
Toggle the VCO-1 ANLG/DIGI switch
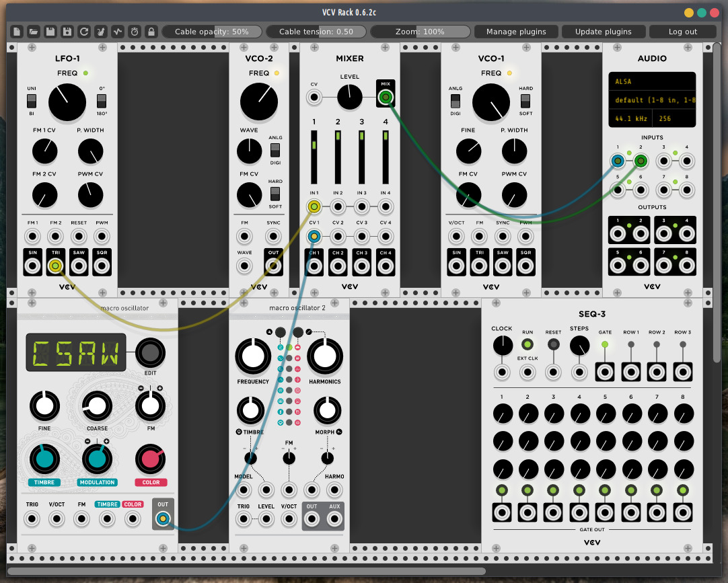click(x=456, y=101)
